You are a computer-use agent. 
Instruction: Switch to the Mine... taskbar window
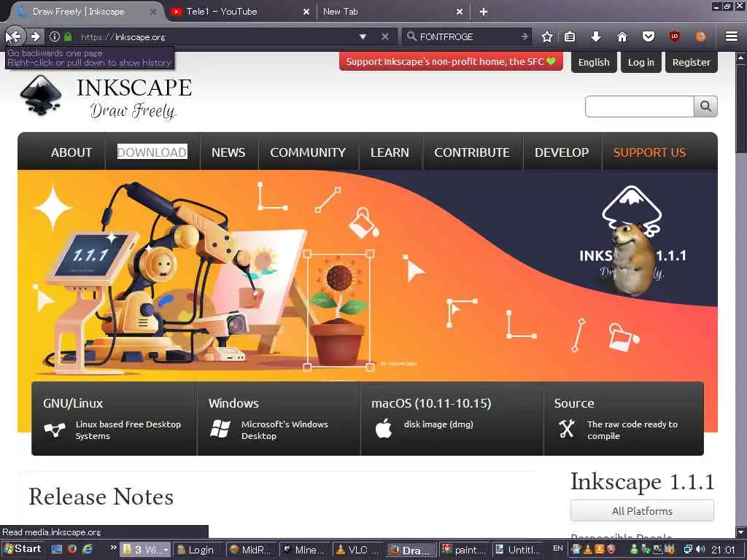(304, 550)
